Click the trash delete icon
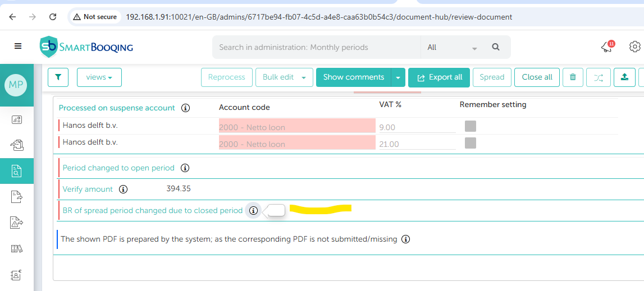The width and height of the screenshot is (644, 291). pyautogui.click(x=573, y=77)
